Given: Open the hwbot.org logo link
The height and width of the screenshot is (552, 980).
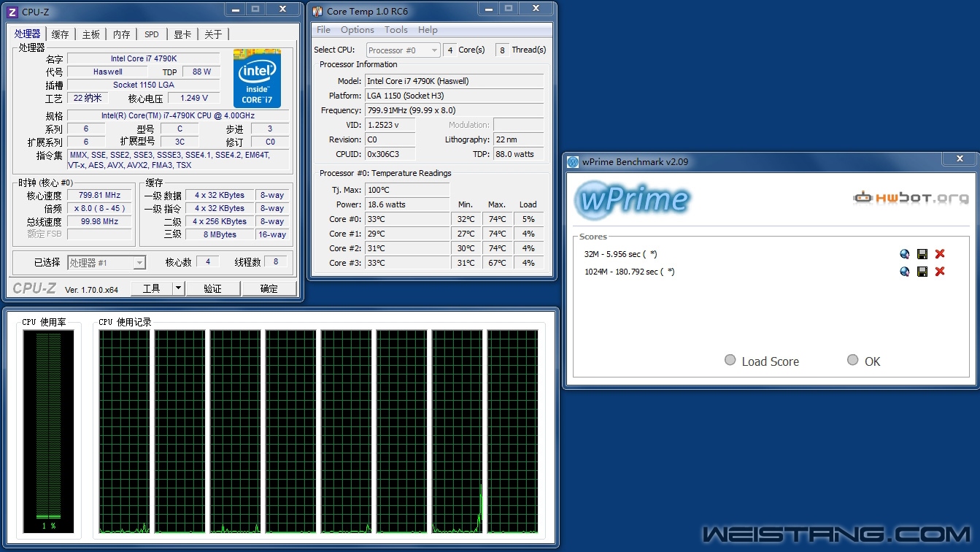Looking at the screenshot, I should pos(911,197).
